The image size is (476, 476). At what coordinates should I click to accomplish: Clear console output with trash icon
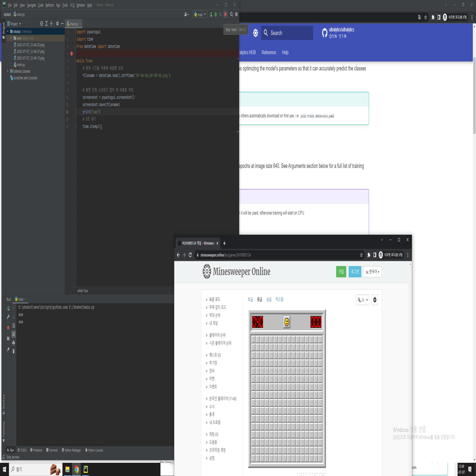tap(13, 351)
